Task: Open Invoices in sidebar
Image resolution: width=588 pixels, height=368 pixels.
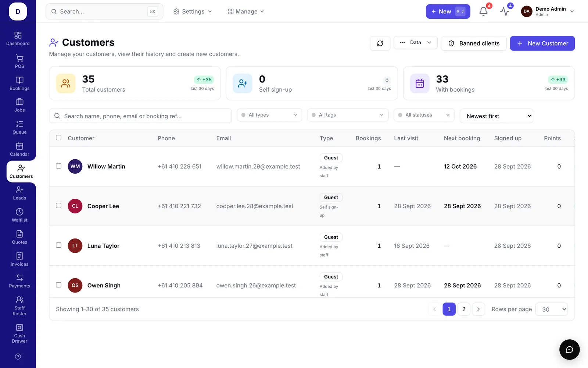Action: pyautogui.click(x=19, y=259)
